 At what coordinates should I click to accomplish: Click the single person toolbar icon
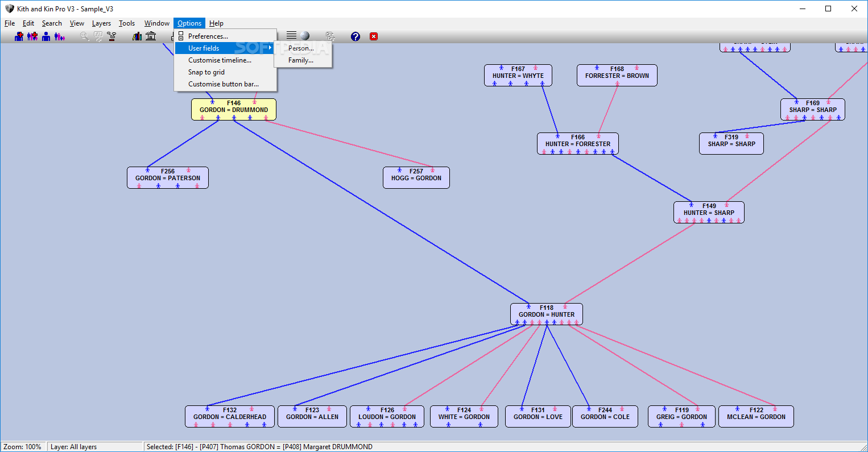coord(46,36)
